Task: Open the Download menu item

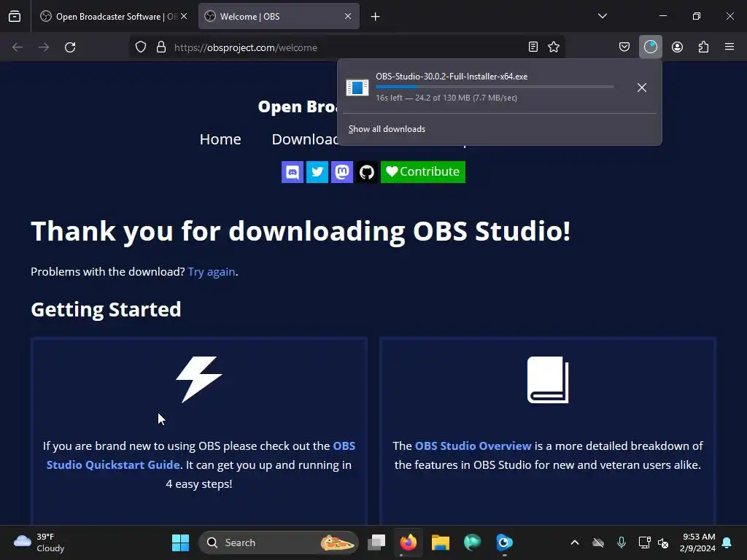Action: [304, 139]
